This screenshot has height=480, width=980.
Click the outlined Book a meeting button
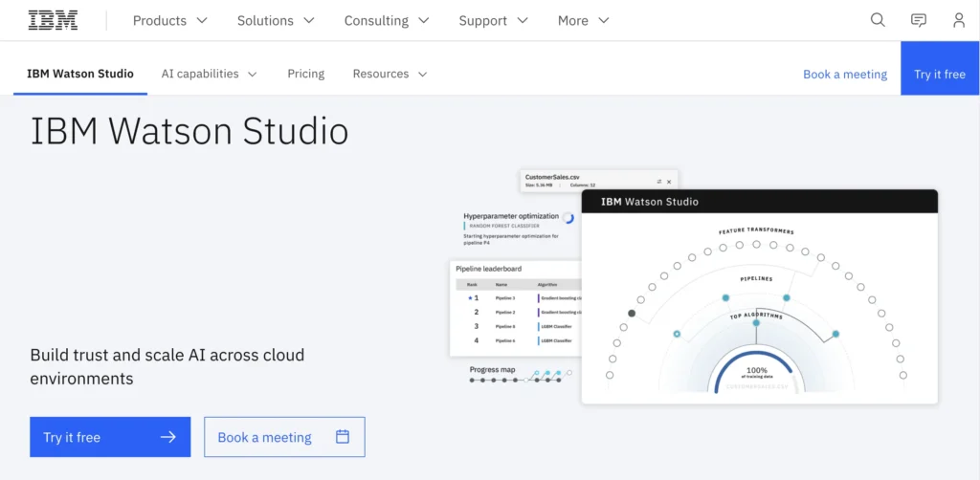point(284,437)
